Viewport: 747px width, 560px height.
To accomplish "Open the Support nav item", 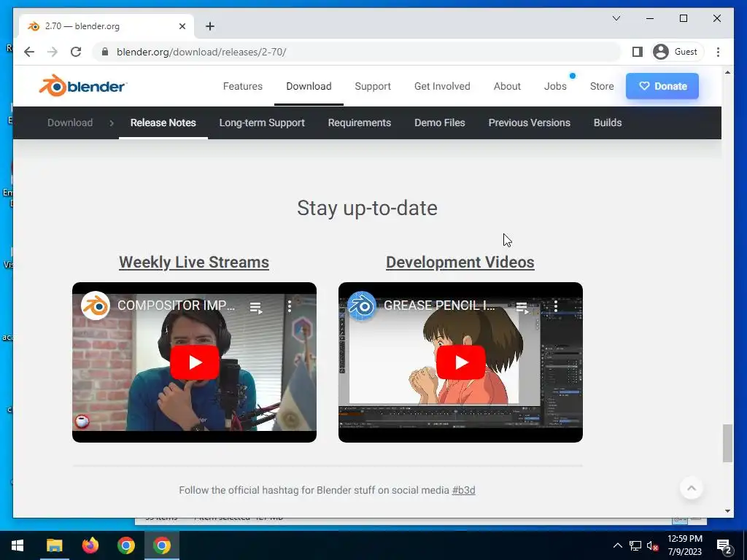I will pos(373,86).
